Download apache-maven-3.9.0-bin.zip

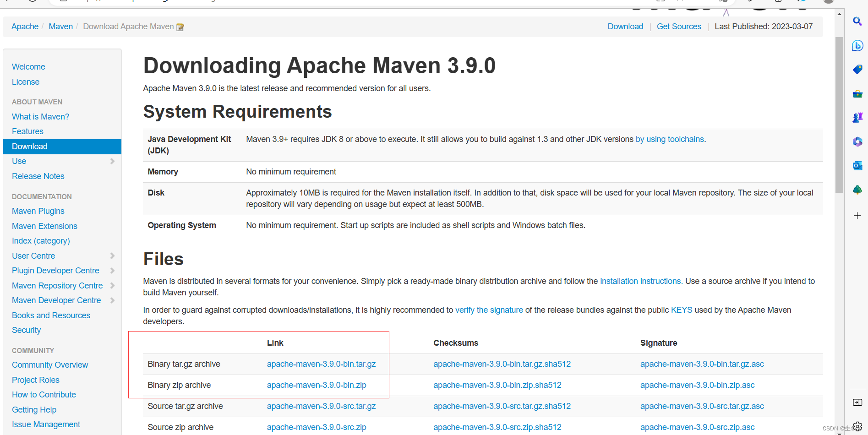tap(317, 385)
